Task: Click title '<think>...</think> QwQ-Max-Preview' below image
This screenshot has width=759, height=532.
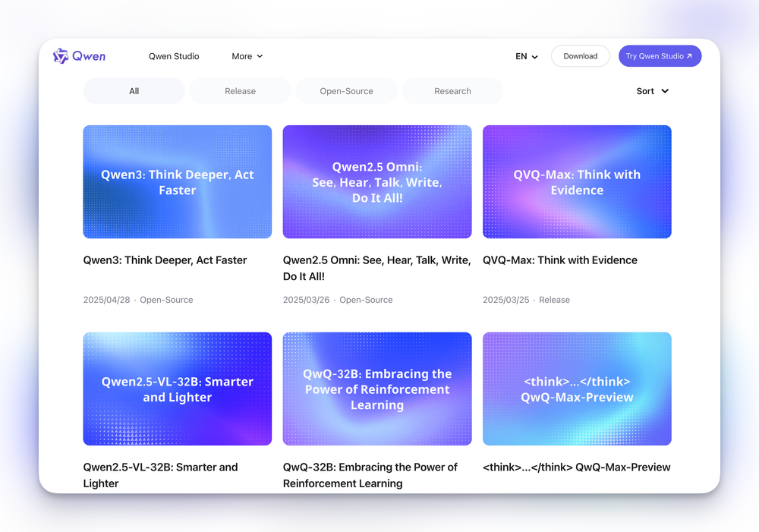Action: (577, 467)
